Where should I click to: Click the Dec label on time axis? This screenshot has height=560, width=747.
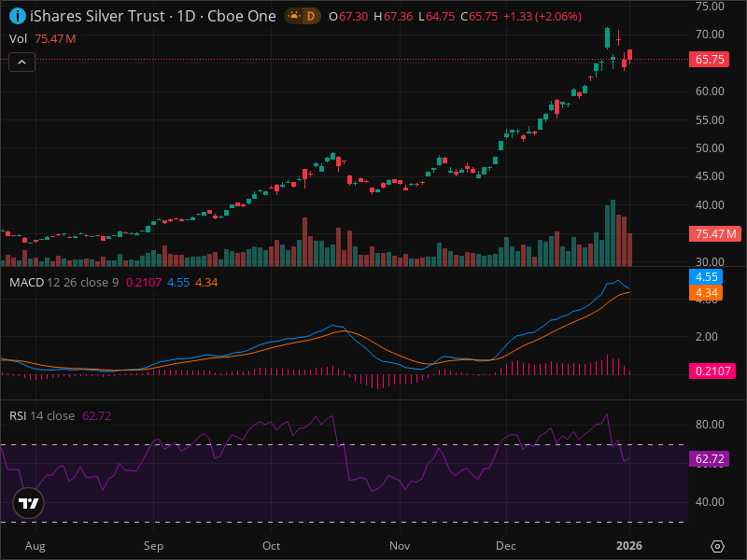point(505,546)
